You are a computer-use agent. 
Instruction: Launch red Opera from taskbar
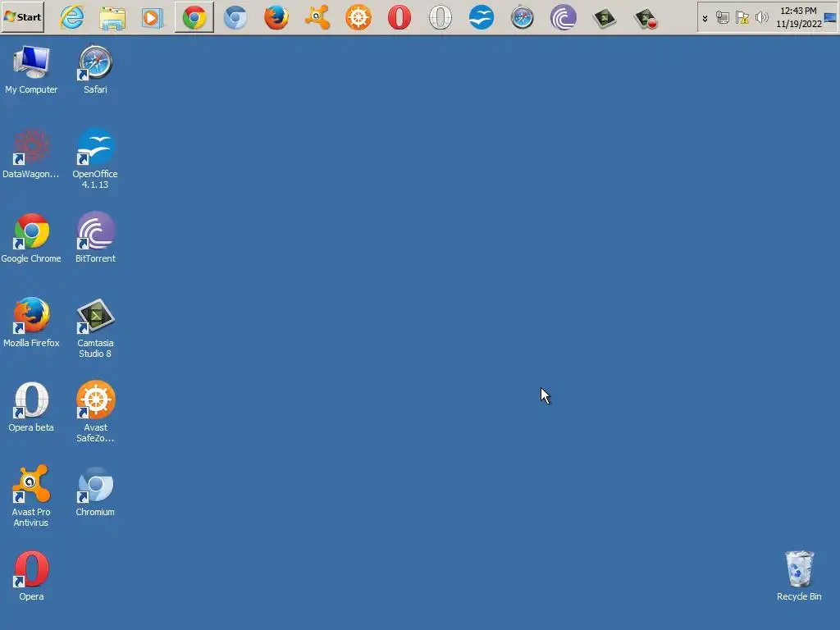[399, 18]
